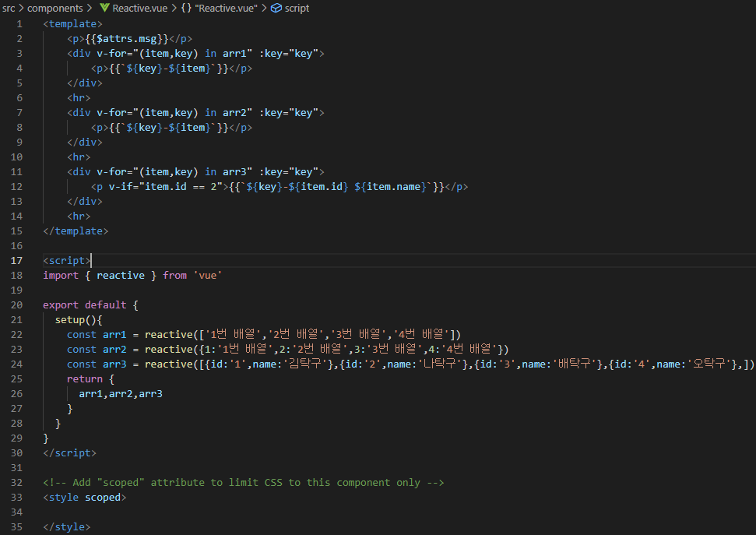This screenshot has width=756, height=535.
Task: Select the Reactive.vue file breadcrumb
Action: [140, 9]
